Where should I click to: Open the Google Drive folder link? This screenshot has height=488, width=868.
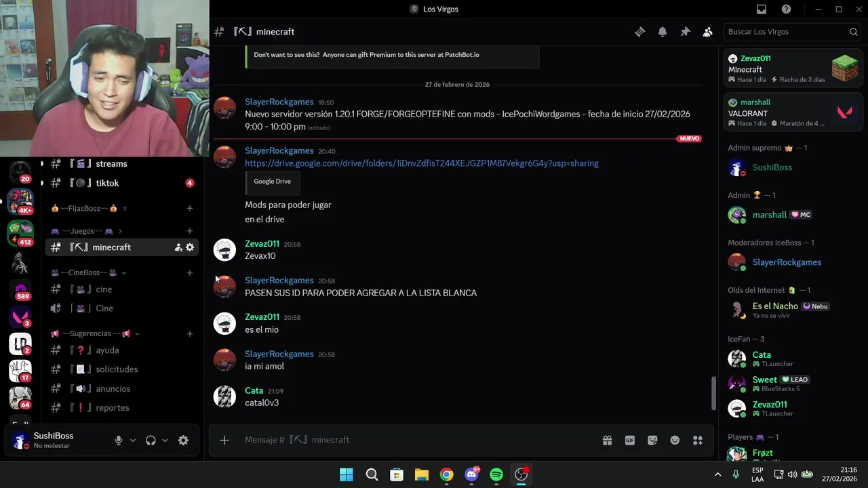click(x=422, y=163)
